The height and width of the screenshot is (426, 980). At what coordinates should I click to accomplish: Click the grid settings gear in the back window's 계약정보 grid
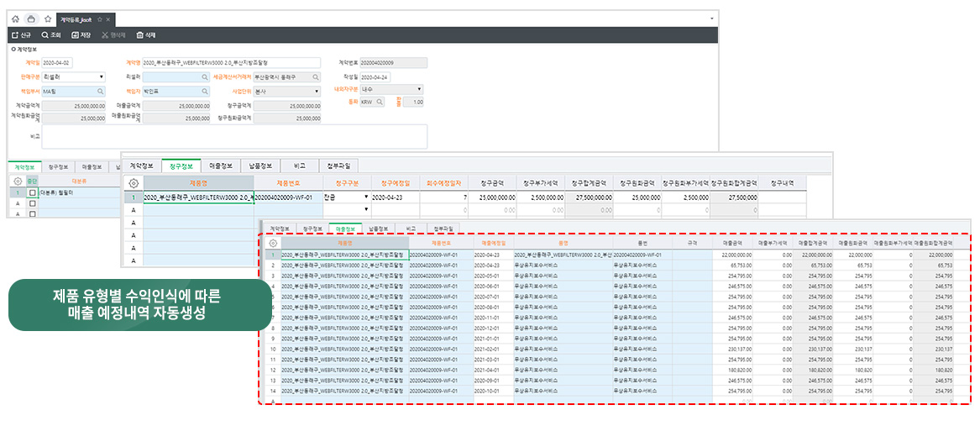[x=18, y=181]
